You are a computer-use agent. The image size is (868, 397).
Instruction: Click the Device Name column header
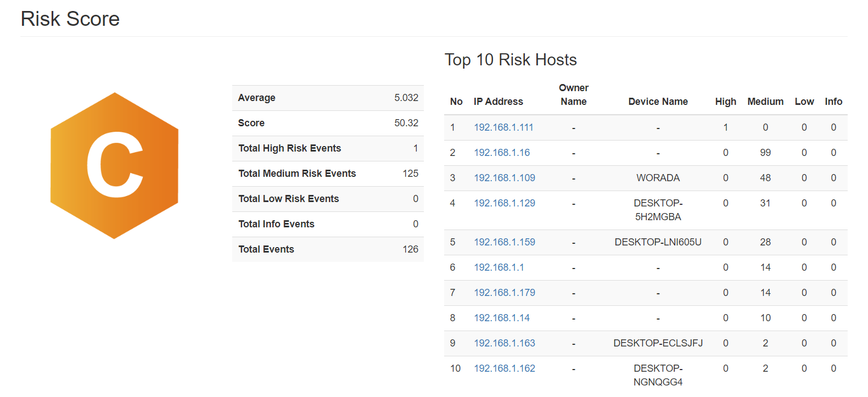pos(658,102)
